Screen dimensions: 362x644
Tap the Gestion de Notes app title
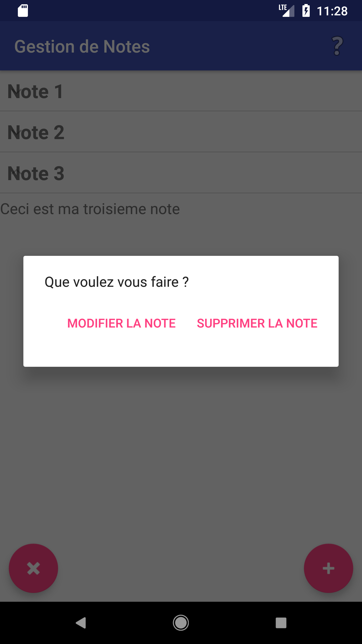(x=82, y=47)
